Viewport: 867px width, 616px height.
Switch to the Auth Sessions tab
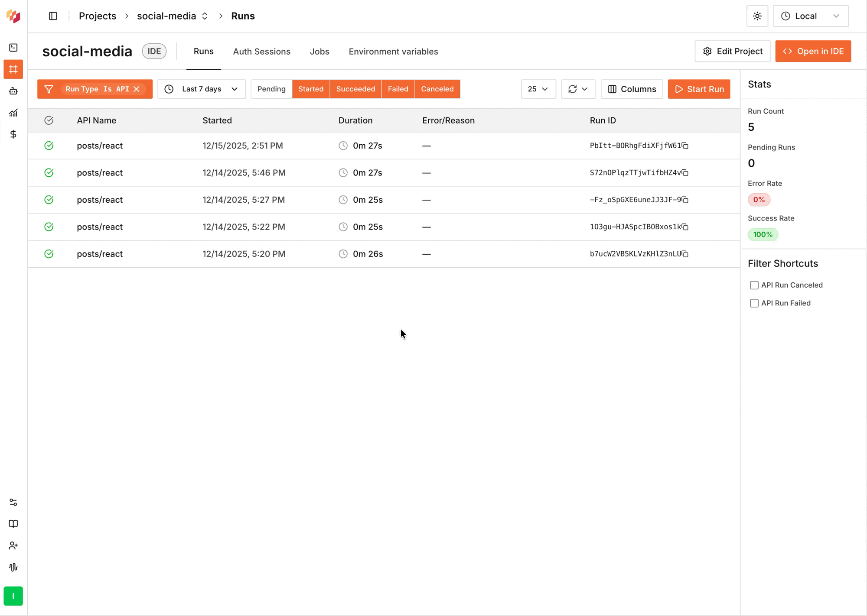pos(261,52)
